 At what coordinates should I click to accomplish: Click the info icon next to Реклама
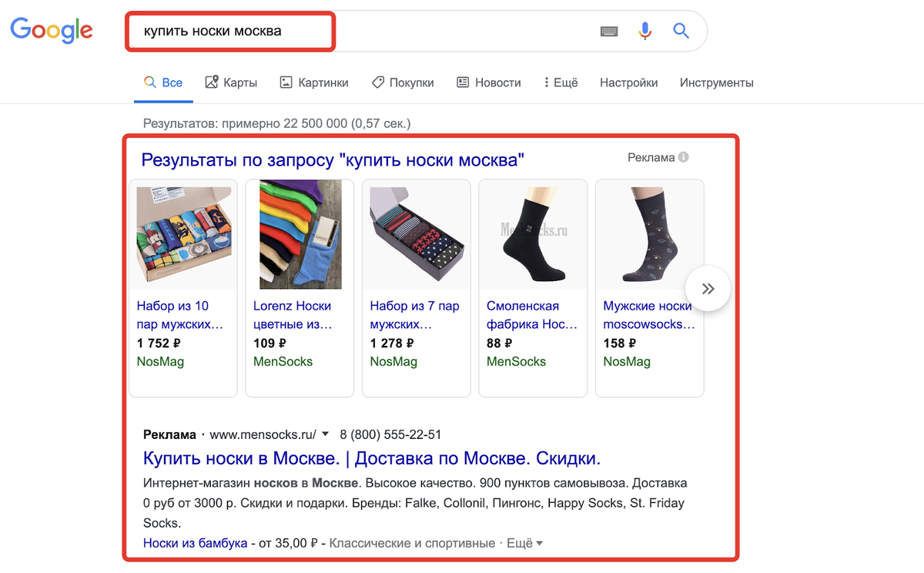[x=683, y=157]
